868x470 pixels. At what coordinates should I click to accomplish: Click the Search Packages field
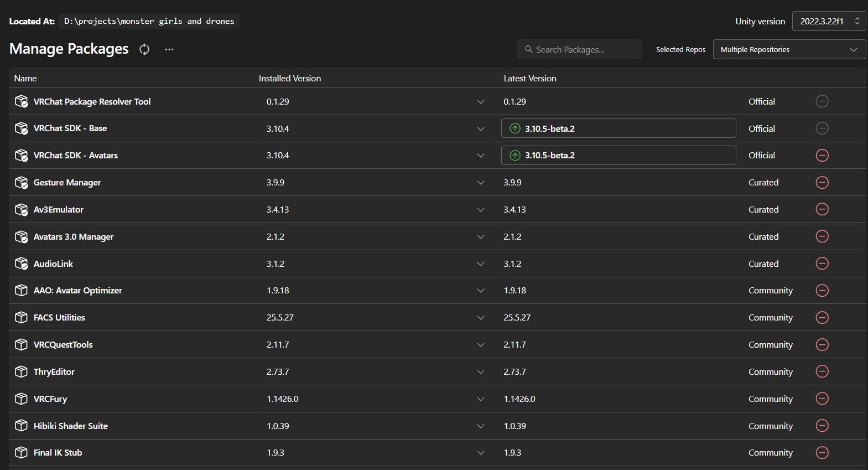point(579,49)
